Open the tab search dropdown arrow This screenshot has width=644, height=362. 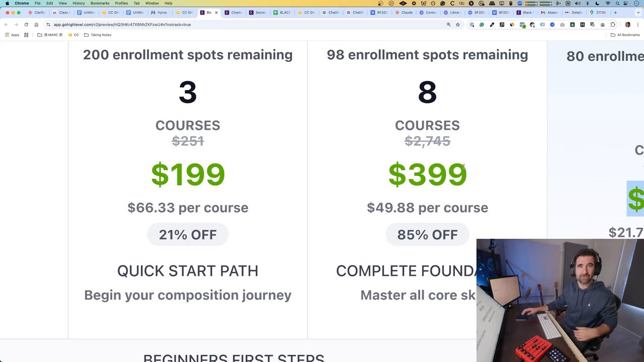tap(637, 13)
